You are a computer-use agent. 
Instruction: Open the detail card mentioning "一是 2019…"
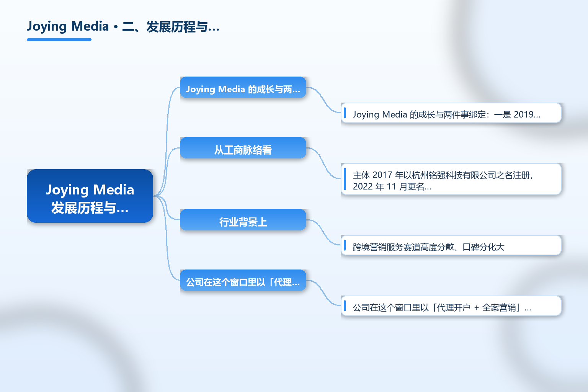451,113
